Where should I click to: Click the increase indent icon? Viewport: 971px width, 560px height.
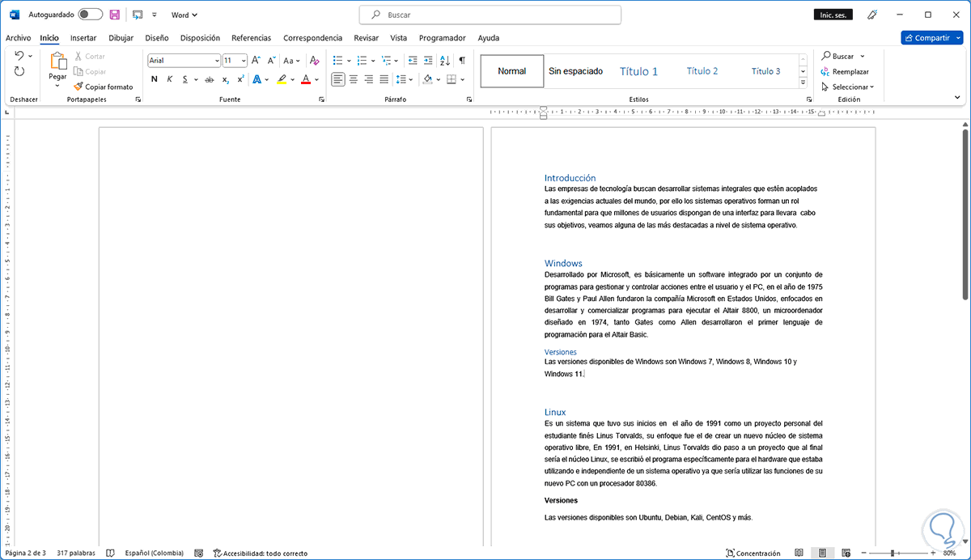428,60
